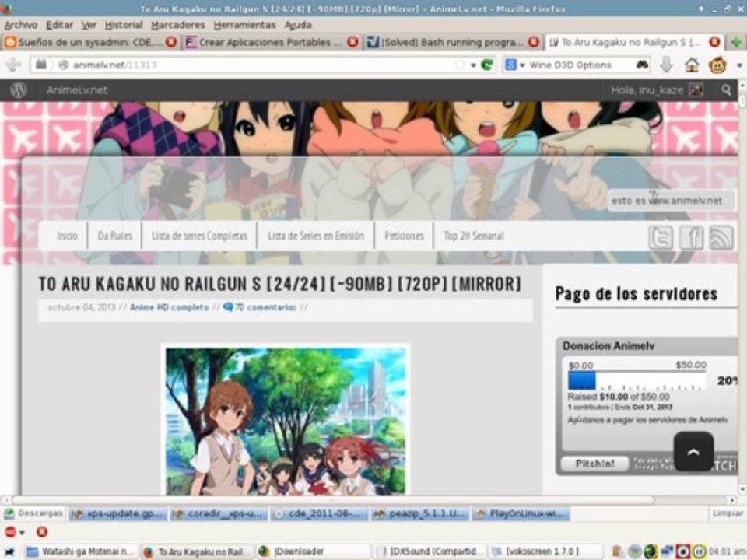Click AnimeLv.net in admin bar
The width and height of the screenshot is (747, 560).
(77, 90)
